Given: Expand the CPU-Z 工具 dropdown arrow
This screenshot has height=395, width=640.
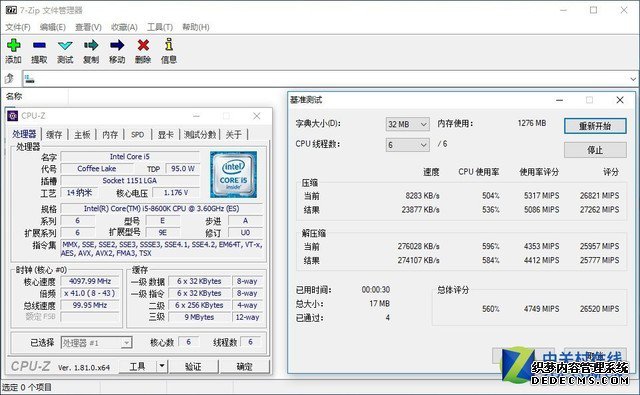Looking at the screenshot, I should coord(162,366).
